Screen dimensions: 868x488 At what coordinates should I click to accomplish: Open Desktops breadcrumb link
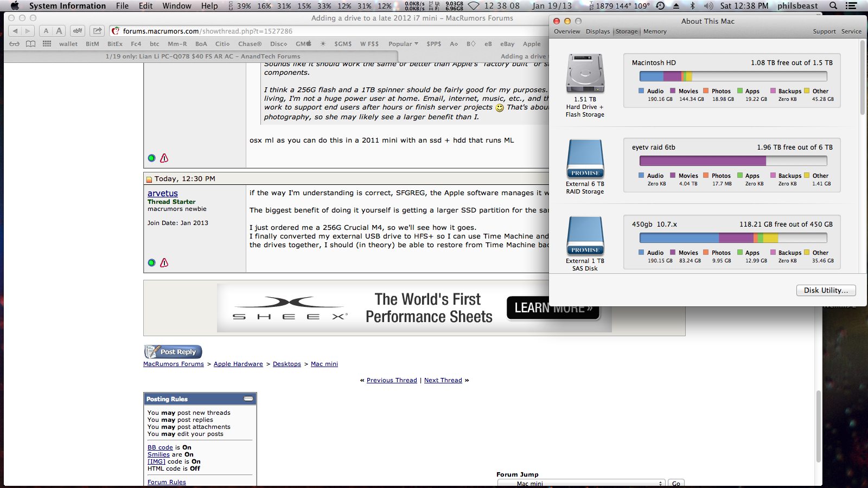[x=287, y=364]
